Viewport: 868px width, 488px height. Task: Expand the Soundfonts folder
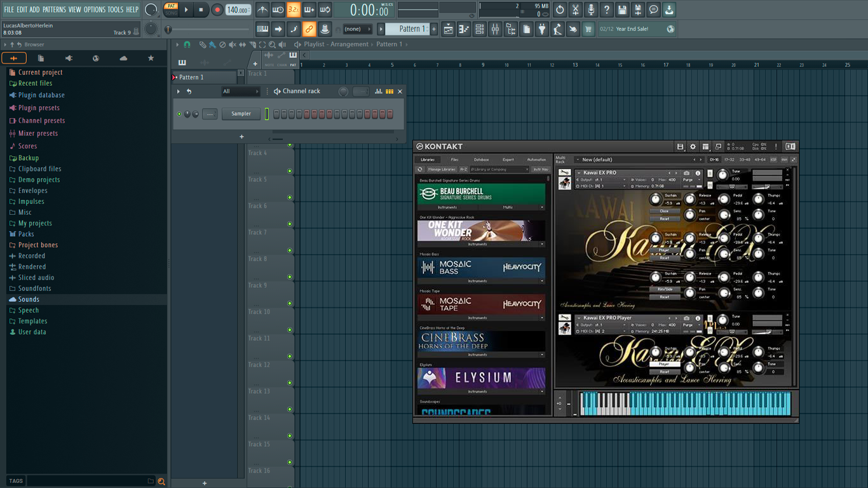[x=34, y=288]
